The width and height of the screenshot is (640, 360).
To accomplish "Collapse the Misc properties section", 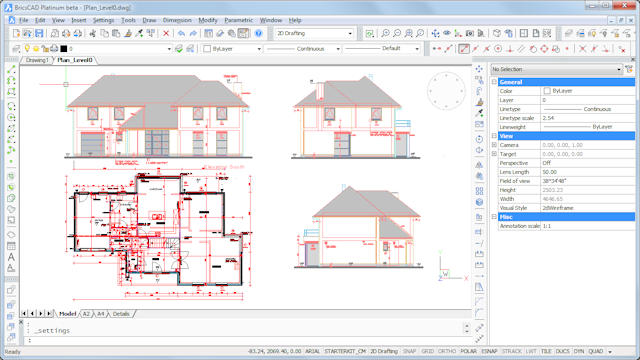I will (x=494, y=217).
